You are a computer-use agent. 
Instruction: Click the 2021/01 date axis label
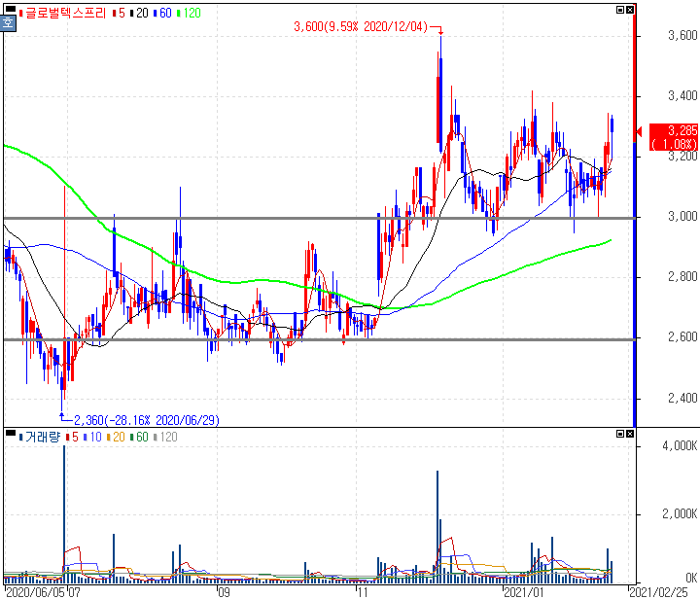click(x=524, y=592)
